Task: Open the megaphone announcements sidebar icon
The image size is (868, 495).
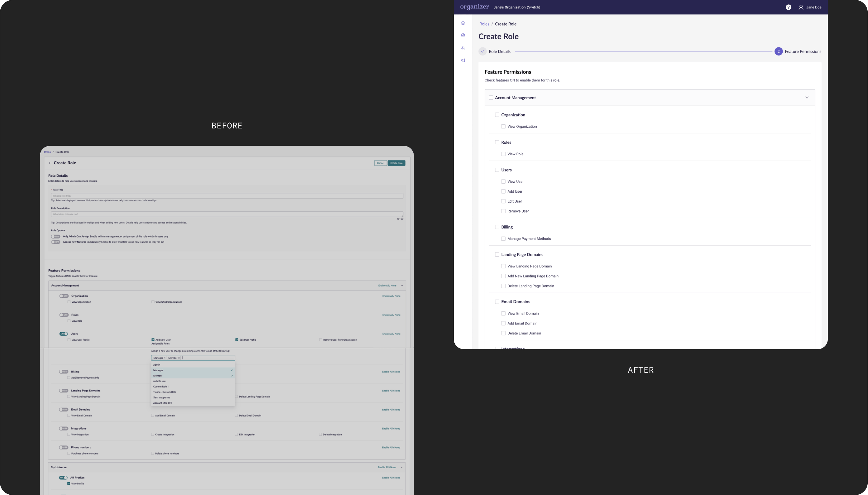Action: (463, 60)
